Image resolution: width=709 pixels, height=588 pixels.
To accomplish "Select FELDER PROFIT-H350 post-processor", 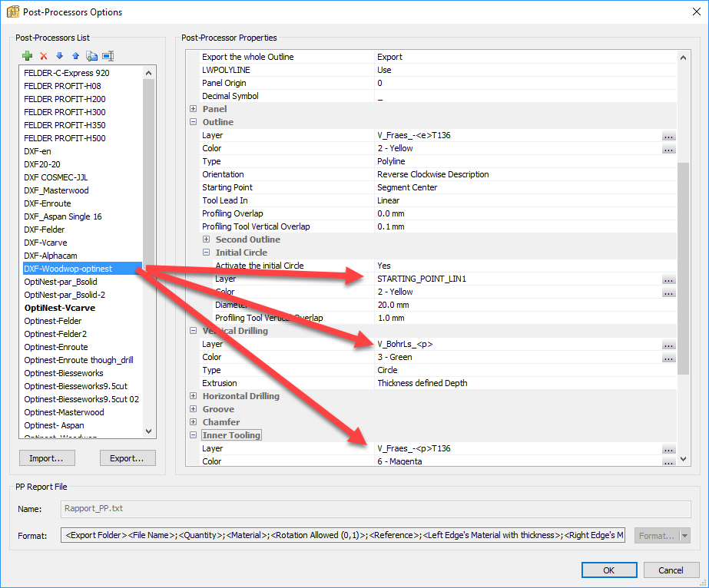I will click(65, 125).
